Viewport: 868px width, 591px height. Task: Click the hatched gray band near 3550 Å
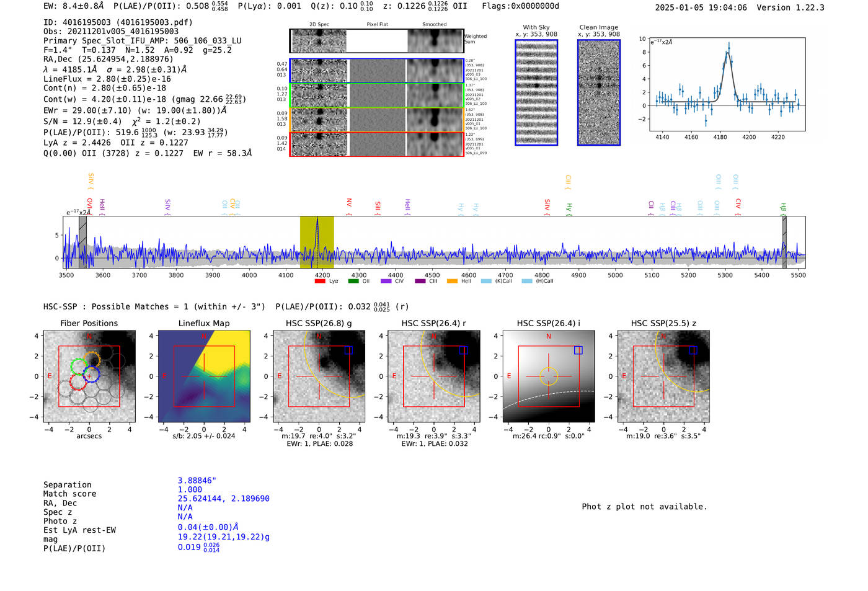pos(82,242)
